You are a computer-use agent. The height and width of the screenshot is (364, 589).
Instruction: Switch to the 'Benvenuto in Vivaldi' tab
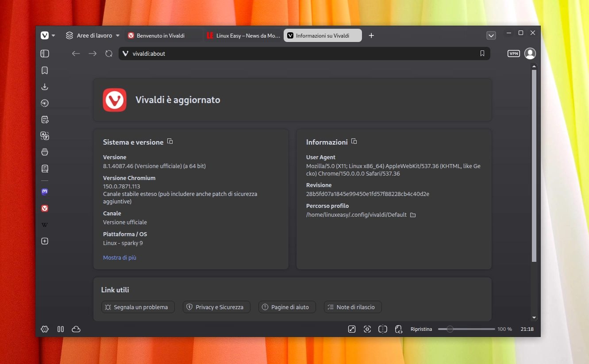162,35
